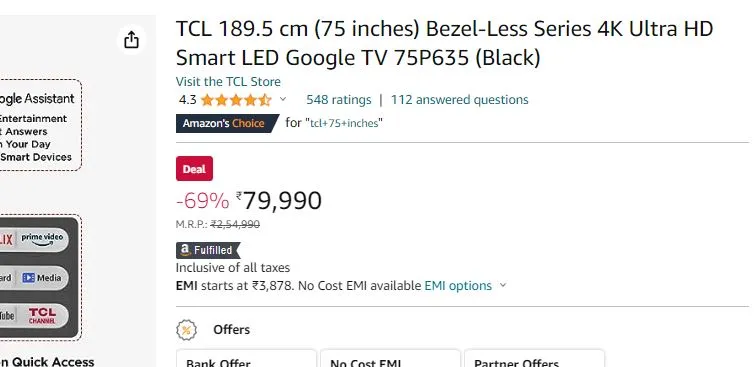
Task: Click the red Deal badge
Action: tap(194, 169)
